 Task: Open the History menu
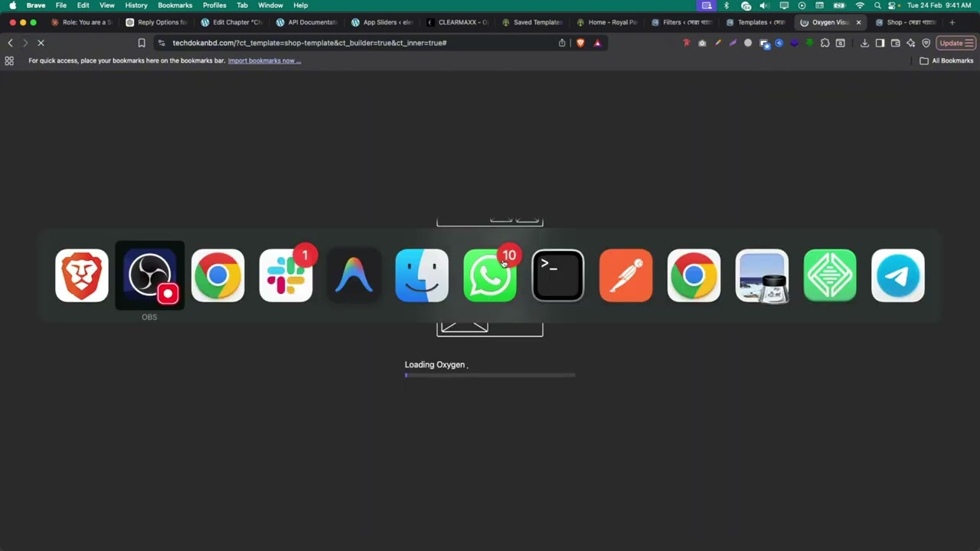(136, 5)
